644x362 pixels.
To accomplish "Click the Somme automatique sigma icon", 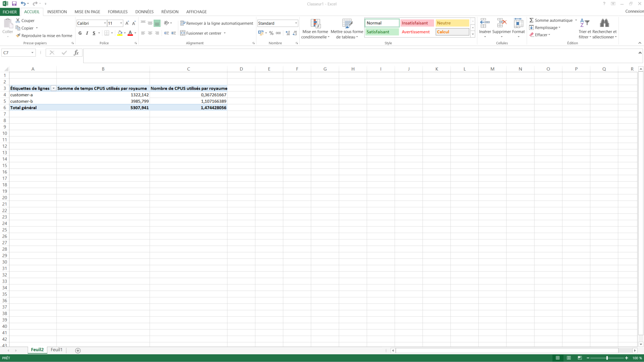I will [532, 20].
